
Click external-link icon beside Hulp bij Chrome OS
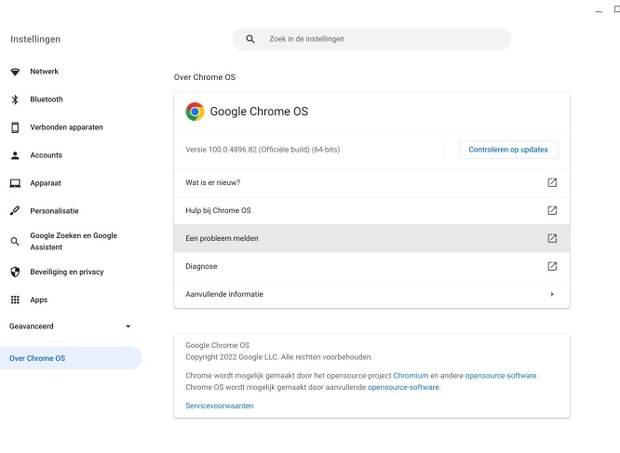point(552,210)
